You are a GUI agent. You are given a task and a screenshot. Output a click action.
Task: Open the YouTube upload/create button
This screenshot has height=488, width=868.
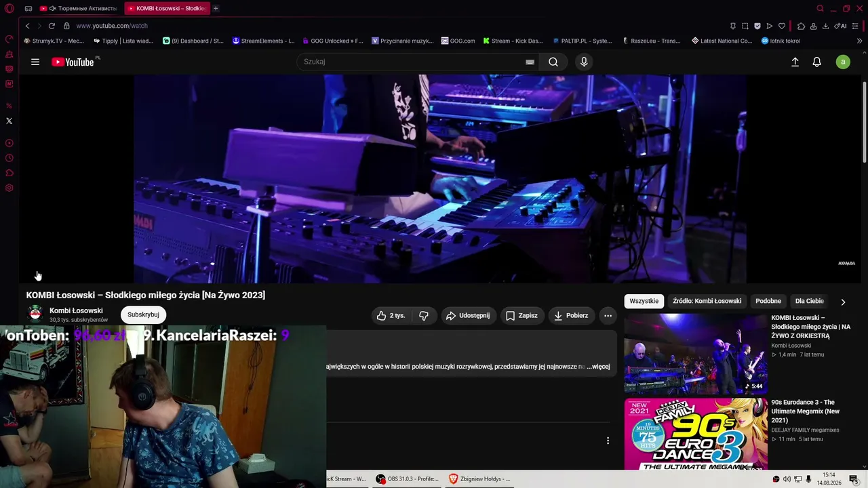pyautogui.click(x=795, y=62)
